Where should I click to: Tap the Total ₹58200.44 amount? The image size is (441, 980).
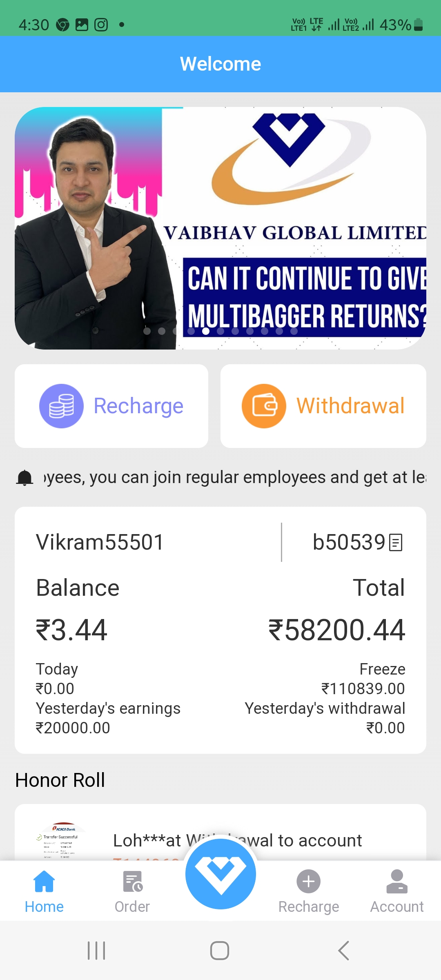pyautogui.click(x=336, y=630)
